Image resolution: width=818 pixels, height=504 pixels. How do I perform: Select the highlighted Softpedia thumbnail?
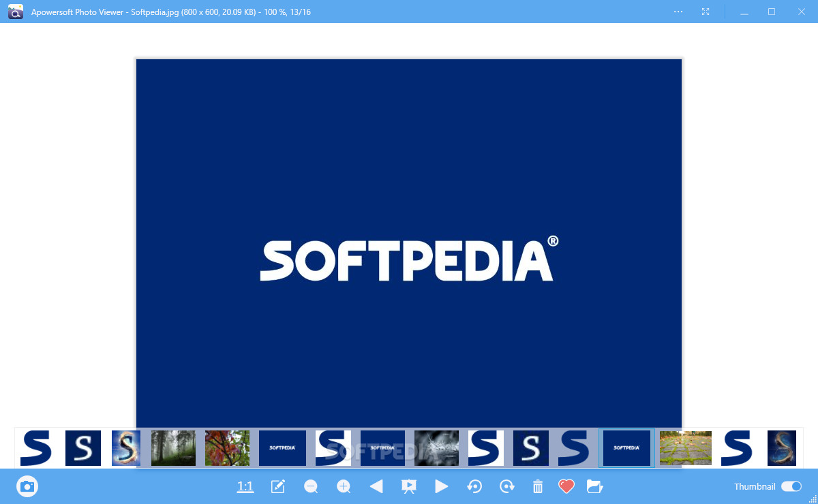click(627, 448)
